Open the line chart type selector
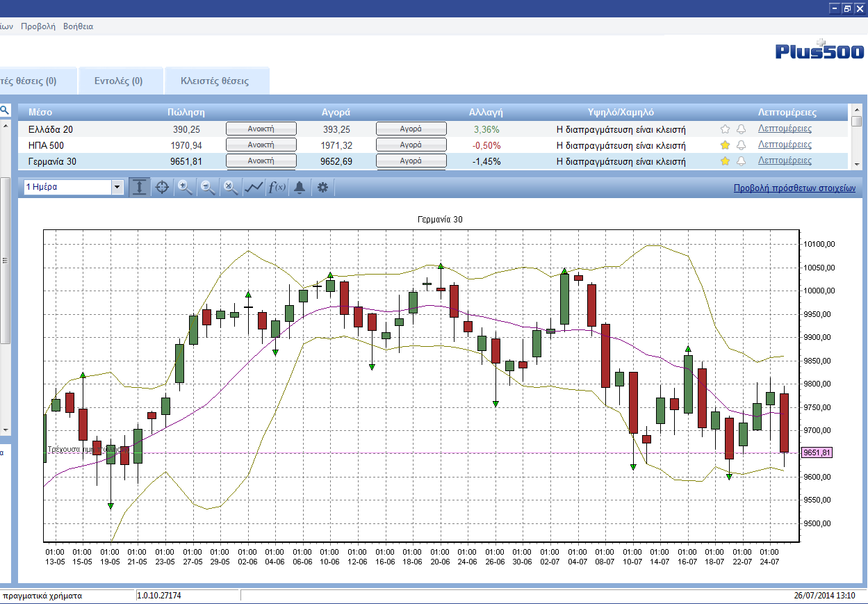 (254, 188)
